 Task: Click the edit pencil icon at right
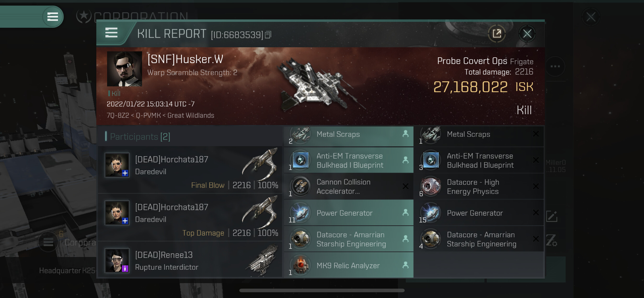click(552, 216)
